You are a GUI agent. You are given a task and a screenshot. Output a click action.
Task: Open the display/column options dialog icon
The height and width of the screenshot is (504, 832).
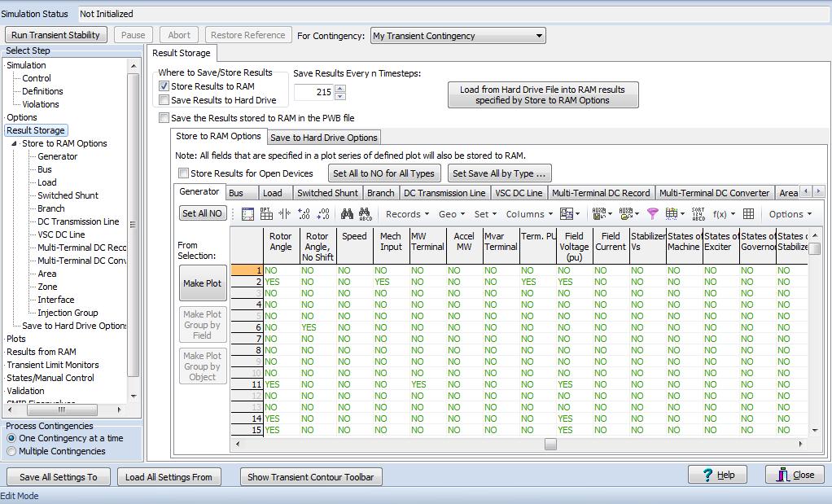(247, 214)
